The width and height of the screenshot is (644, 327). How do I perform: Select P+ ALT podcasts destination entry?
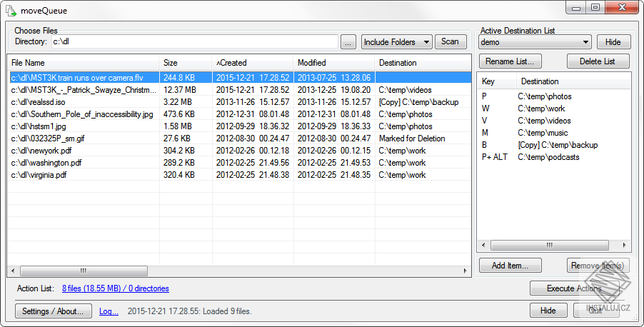coord(553,157)
